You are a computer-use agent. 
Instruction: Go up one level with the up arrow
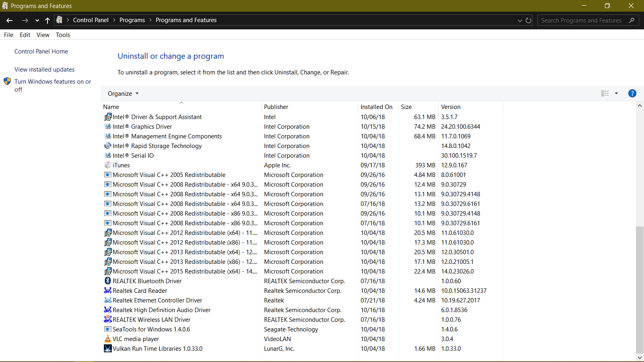[47, 20]
